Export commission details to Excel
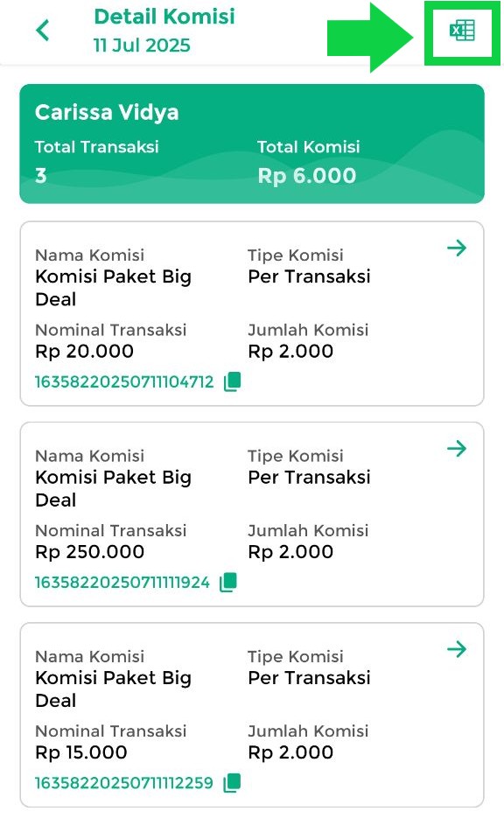The height and width of the screenshot is (839, 504). [x=462, y=31]
